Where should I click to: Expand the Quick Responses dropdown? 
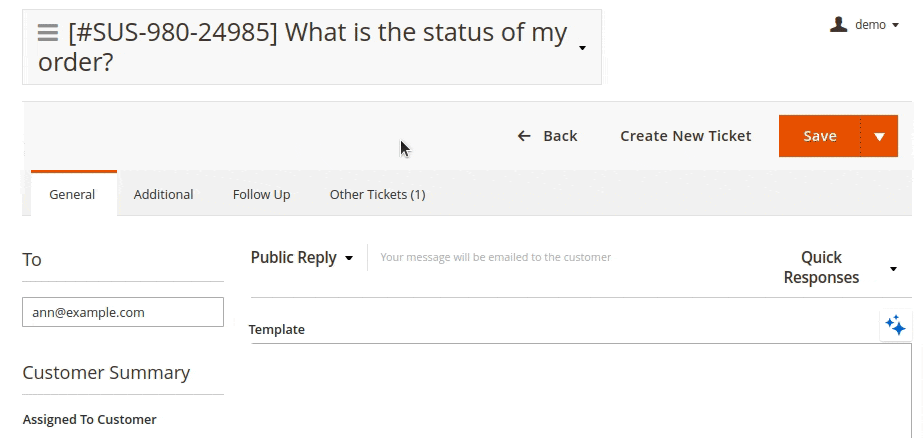[892, 269]
